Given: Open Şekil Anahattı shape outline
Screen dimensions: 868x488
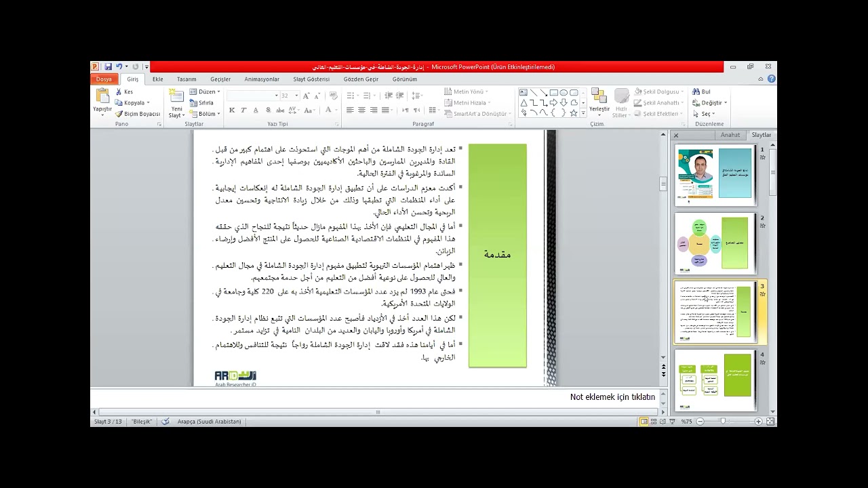Looking at the screenshot, I should pyautogui.click(x=657, y=103).
